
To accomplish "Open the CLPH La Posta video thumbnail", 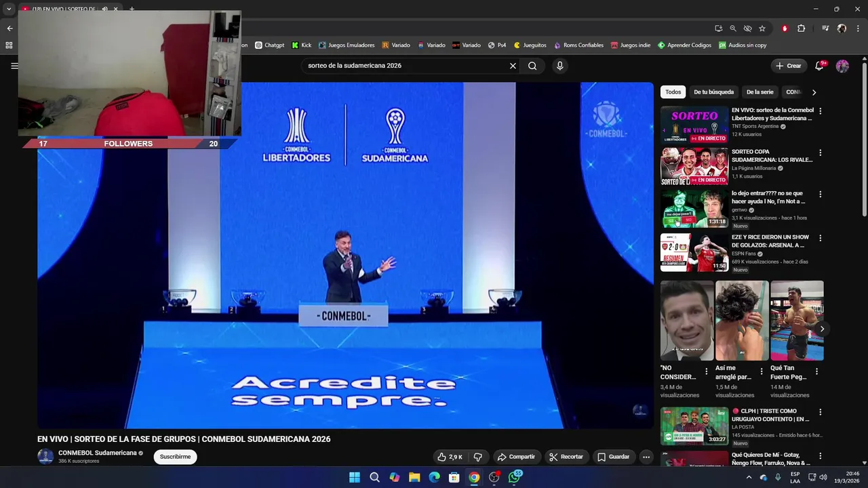I will click(694, 426).
